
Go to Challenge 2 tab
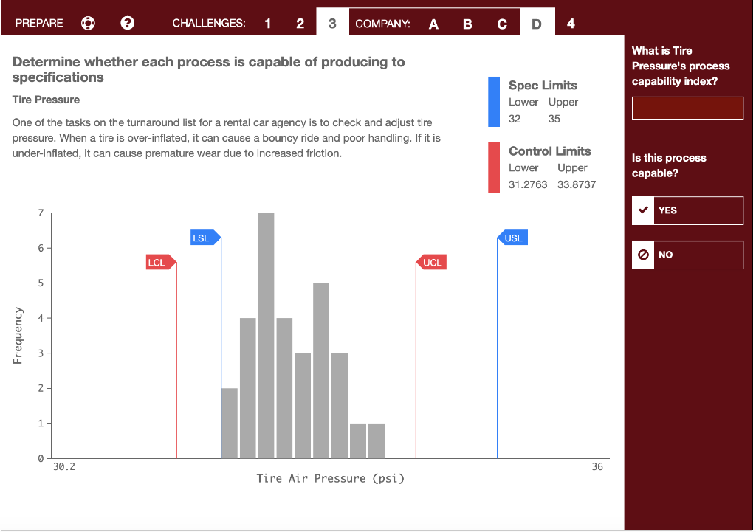[300, 23]
